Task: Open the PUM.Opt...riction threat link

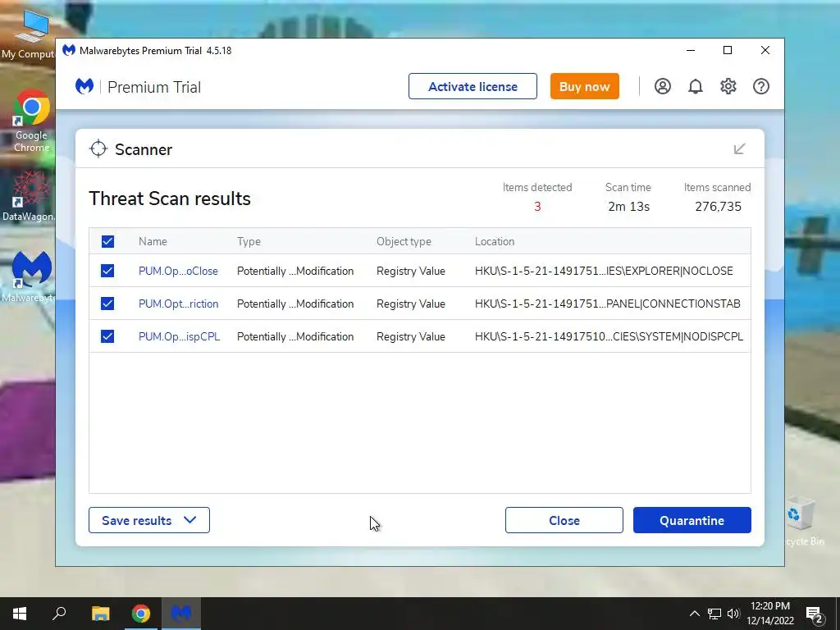Action: 178,304
